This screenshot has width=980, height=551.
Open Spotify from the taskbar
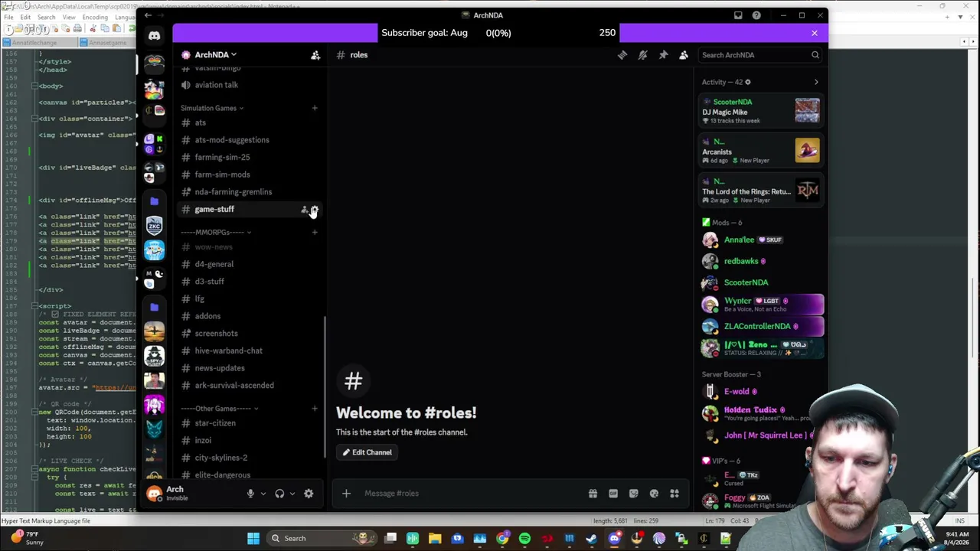tap(524, 539)
